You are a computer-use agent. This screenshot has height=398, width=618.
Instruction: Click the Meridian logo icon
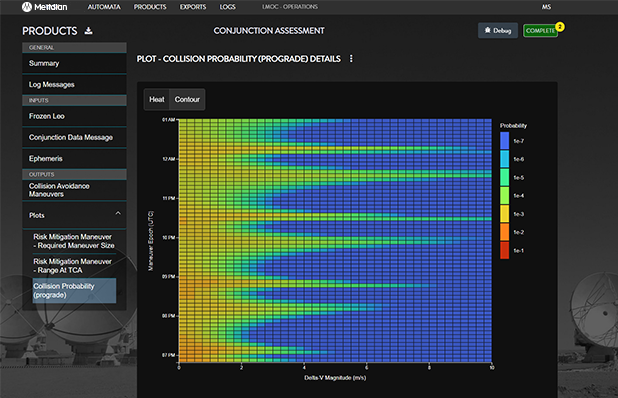(x=26, y=7)
